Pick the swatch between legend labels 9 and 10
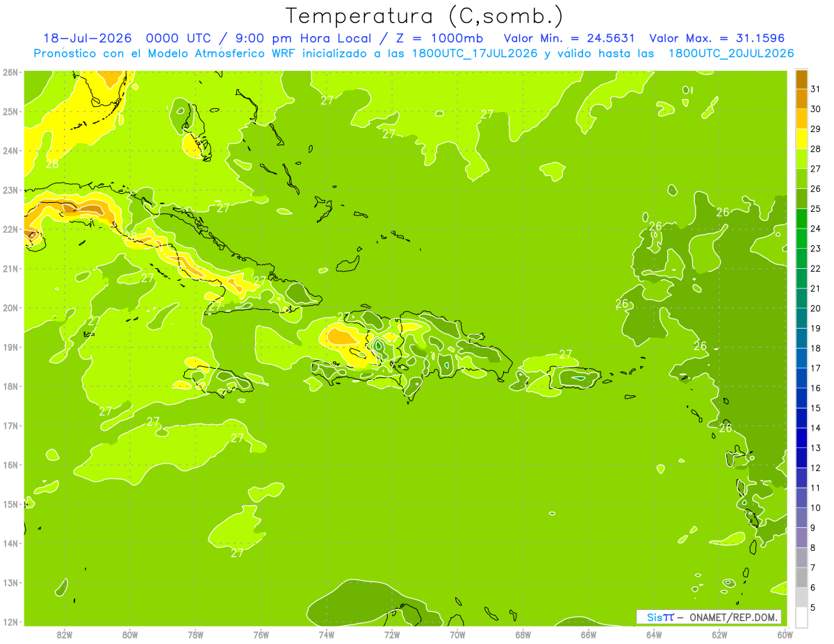This screenshot has height=644, width=834. (x=801, y=518)
